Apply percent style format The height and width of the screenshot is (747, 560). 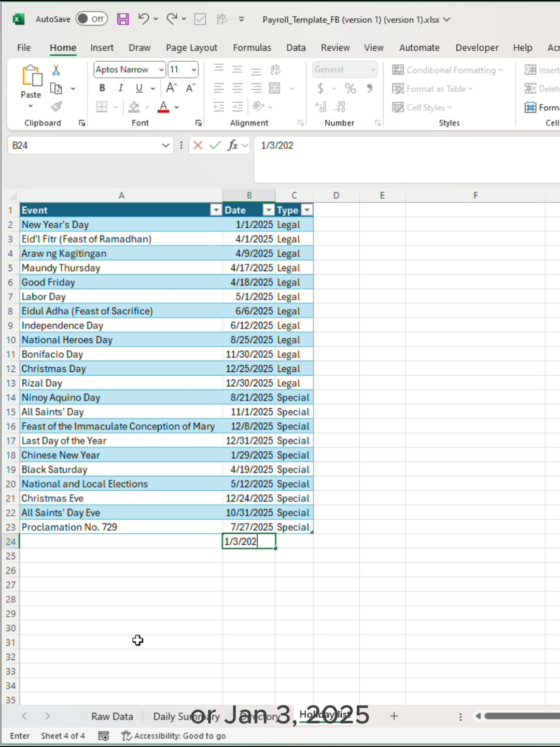(x=351, y=88)
